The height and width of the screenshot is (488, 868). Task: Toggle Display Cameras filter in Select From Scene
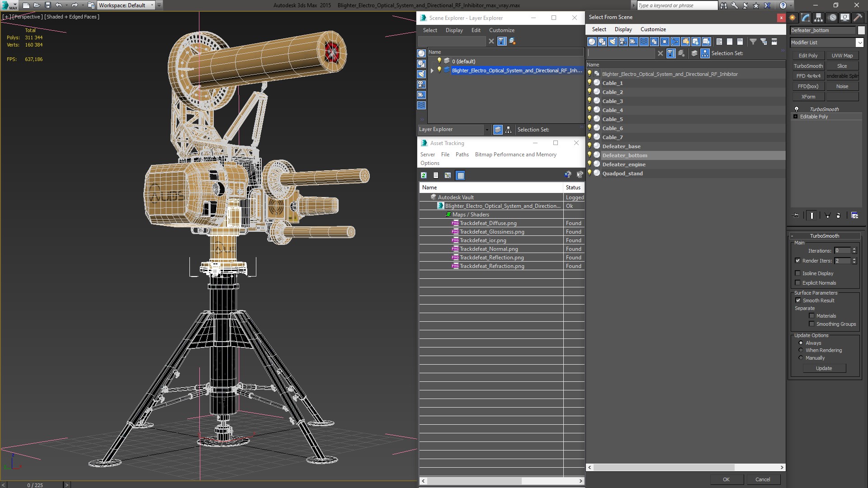623,42
